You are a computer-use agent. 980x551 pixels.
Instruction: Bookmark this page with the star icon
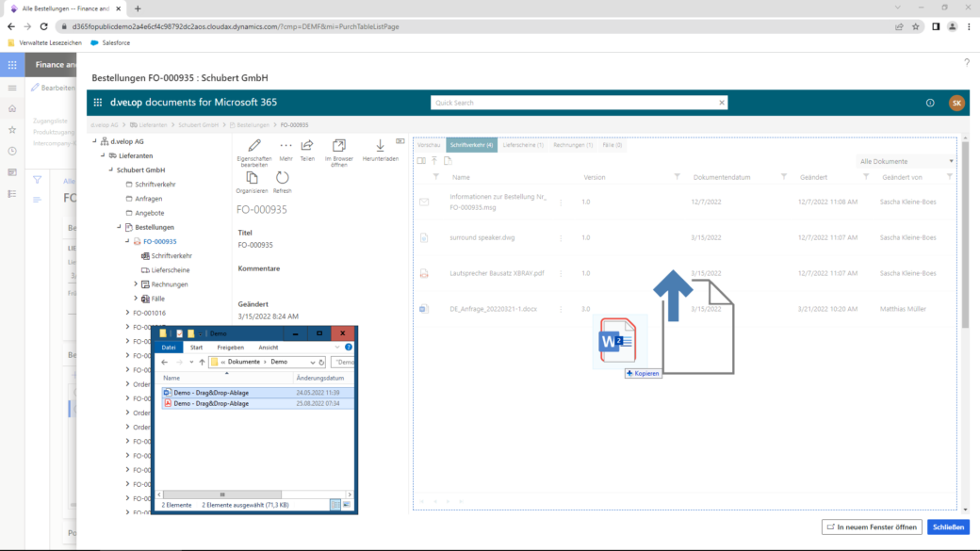point(916,27)
